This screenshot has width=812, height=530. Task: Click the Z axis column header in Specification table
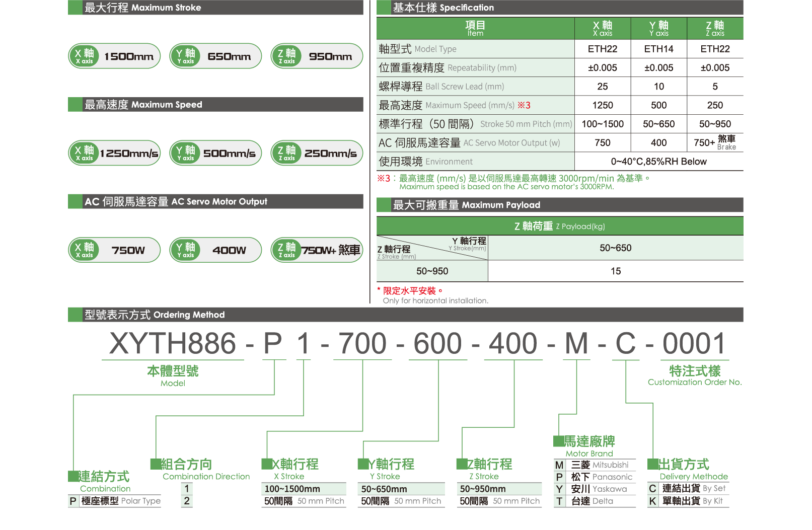(715, 28)
